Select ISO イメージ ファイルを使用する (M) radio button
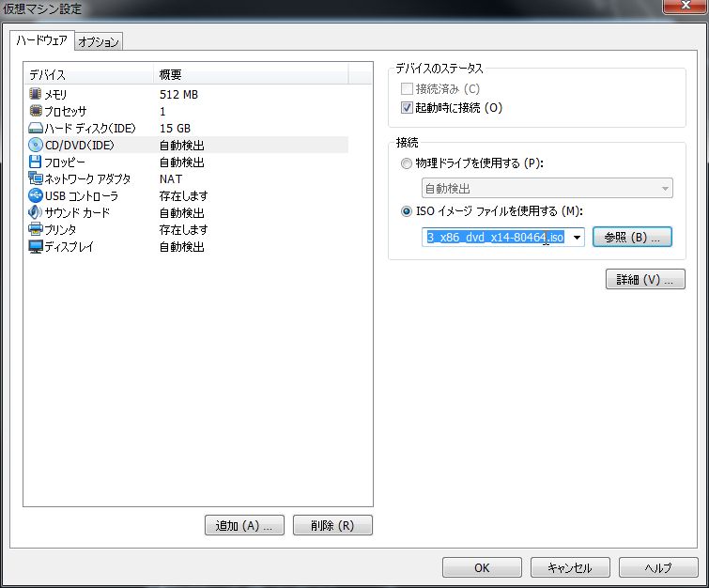Image resolution: width=709 pixels, height=588 pixels. pos(407,211)
